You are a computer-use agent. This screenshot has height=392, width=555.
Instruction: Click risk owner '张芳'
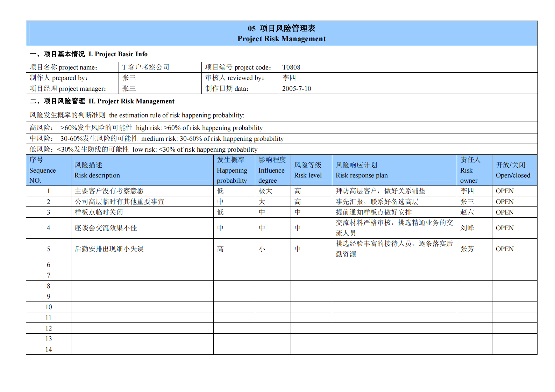click(467, 249)
